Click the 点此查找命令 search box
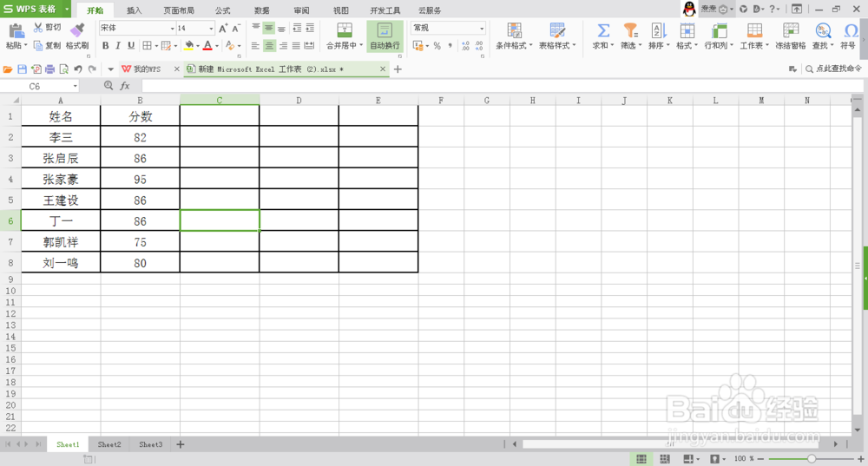 click(x=833, y=69)
